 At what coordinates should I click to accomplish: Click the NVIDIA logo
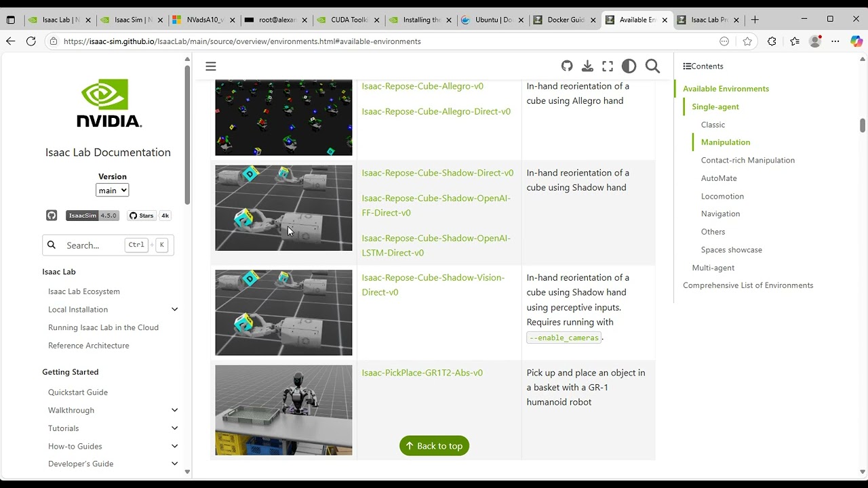[x=109, y=103]
